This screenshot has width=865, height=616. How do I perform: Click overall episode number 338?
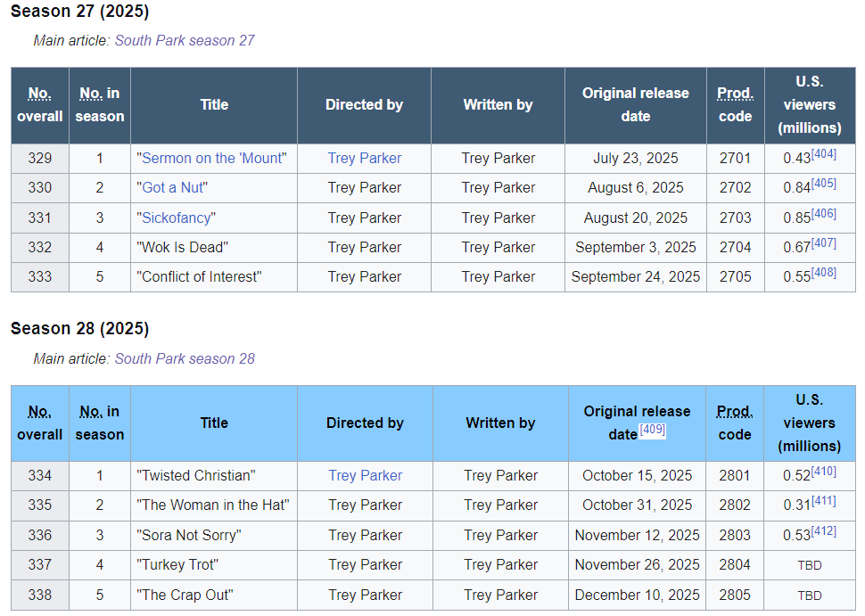tap(40, 595)
